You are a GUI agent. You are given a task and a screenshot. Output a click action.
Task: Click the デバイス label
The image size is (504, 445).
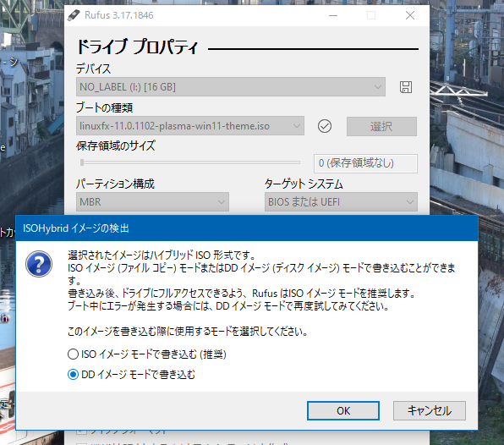point(94,69)
